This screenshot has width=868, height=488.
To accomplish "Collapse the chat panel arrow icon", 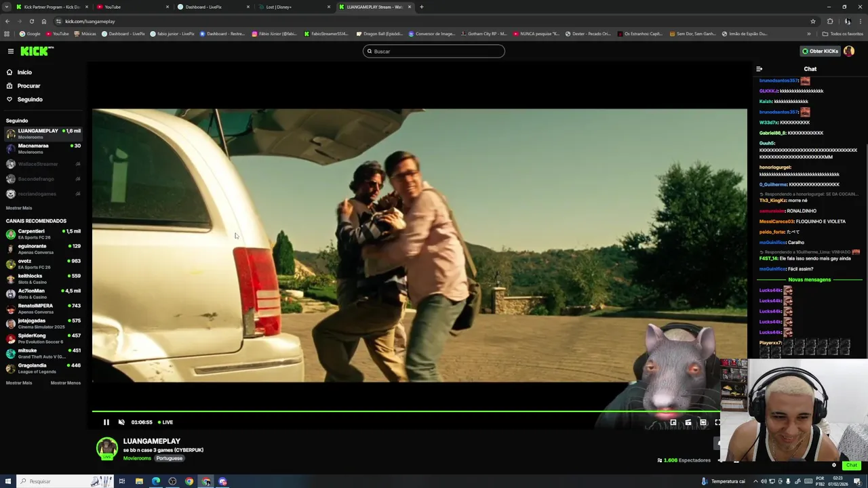I will (759, 69).
